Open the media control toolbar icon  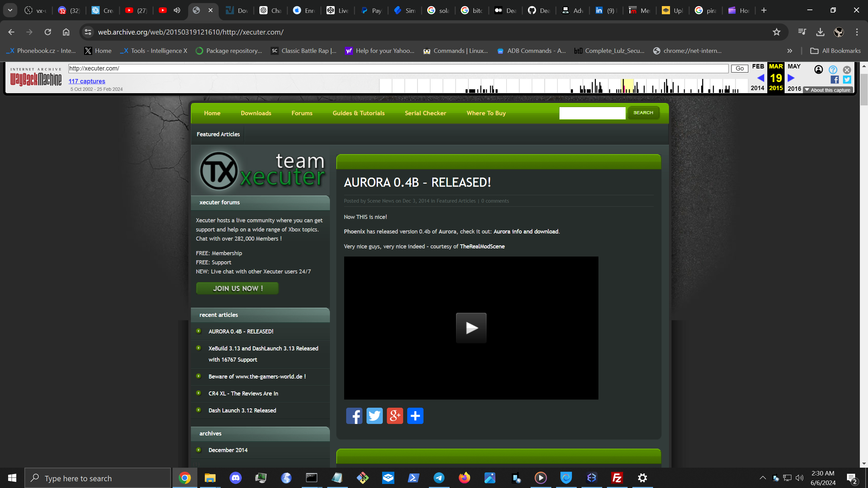coord(802,32)
